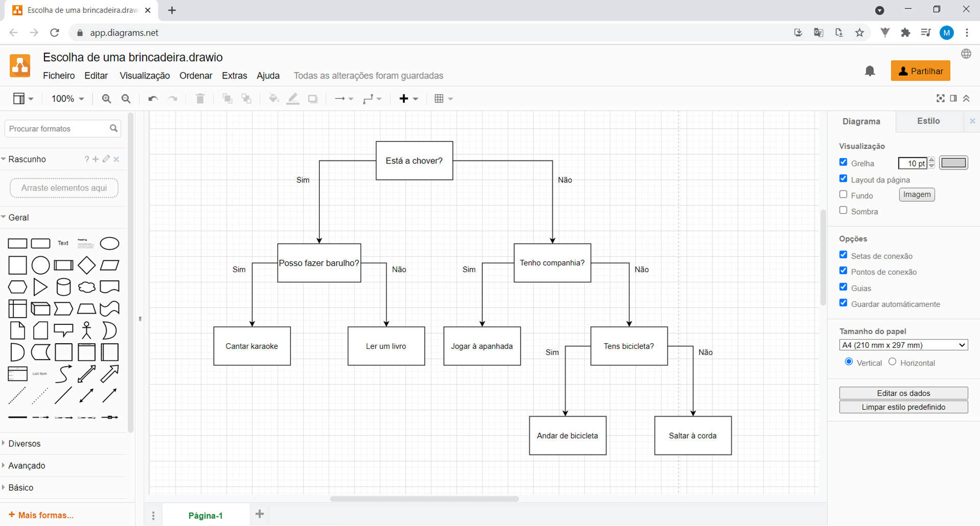The image size is (980, 526).
Task: Click Limpar estilo predefinido button
Action: [x=903, y=407]
